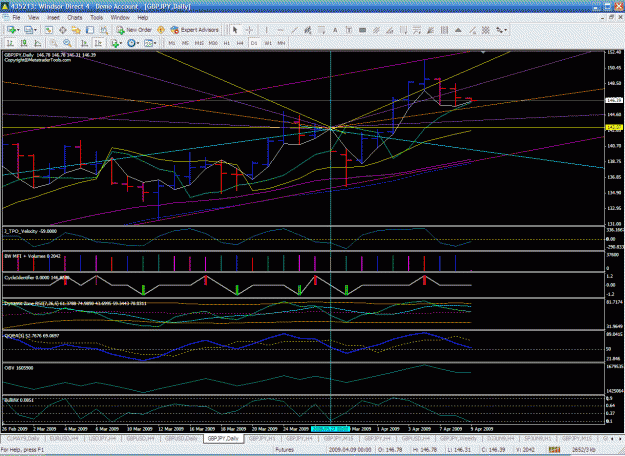Toggle chart Auto Scroll
This screenshot has width=625, height=456.
(85, 43)
